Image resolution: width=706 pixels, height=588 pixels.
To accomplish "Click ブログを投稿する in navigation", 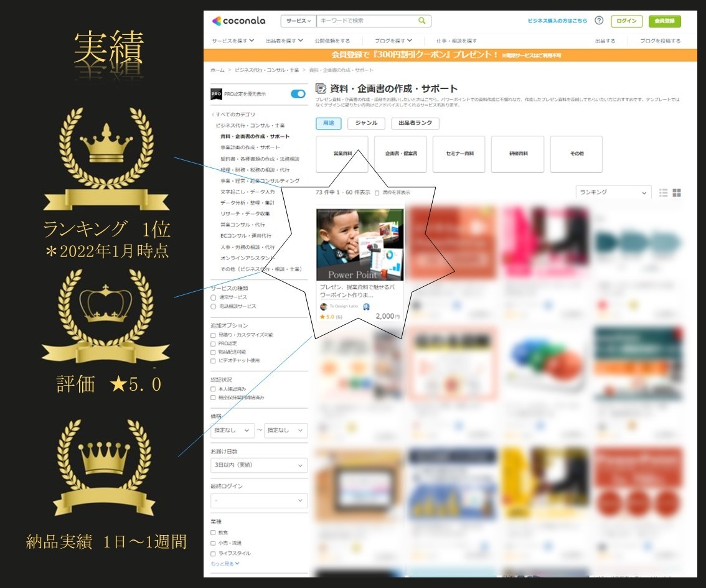I will tap(661, 40).
